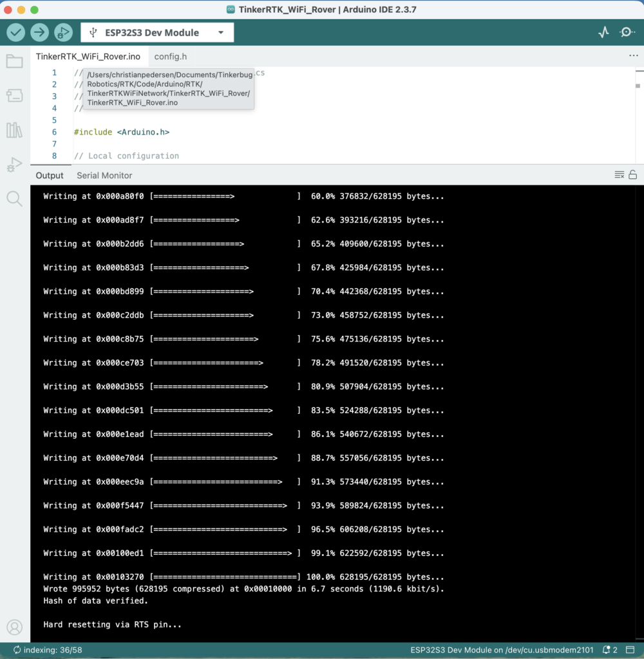Open the Boards Manager sidebar panel
Image resolution: width=644 pixels, height=659 pixels.
(x=14, y=96)
